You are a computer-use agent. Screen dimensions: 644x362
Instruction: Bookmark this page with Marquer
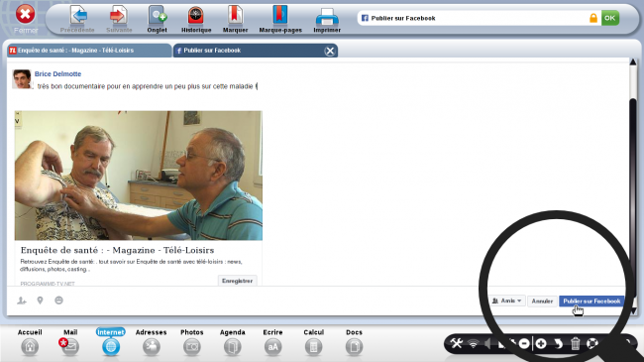click(x=235, y=16)
